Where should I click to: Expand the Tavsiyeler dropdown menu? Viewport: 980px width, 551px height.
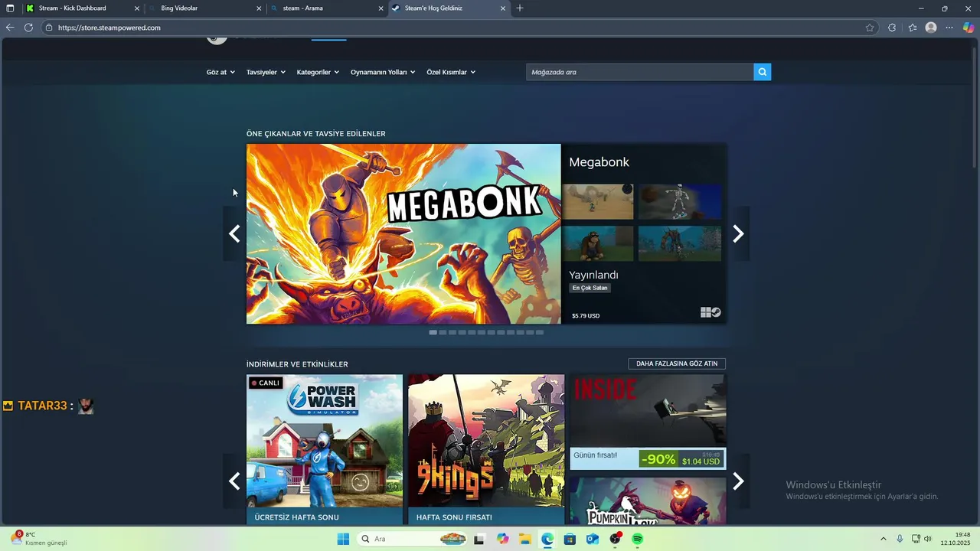[266, 72]
